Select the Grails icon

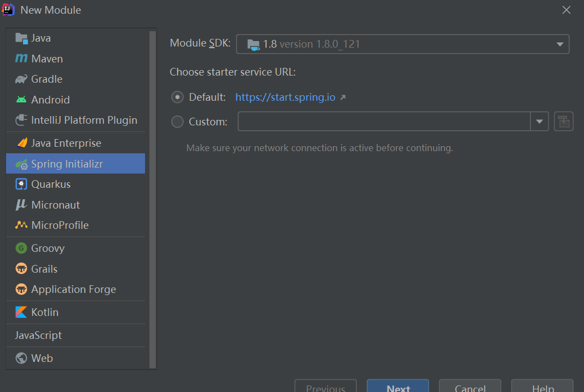coord(21,268)
